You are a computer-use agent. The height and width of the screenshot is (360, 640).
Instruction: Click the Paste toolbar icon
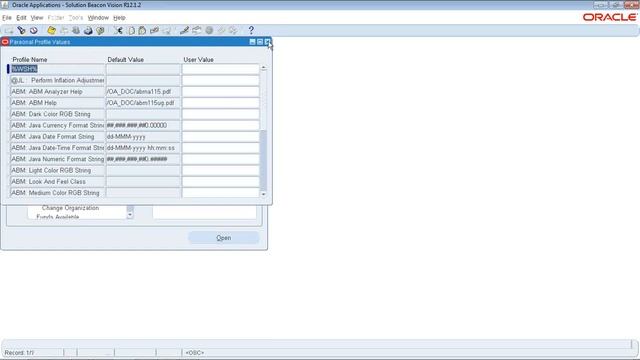pos(142,31)
